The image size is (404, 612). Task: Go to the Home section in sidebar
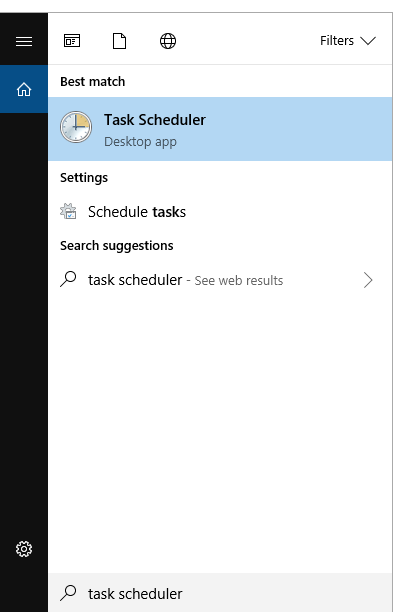[24, 89]
